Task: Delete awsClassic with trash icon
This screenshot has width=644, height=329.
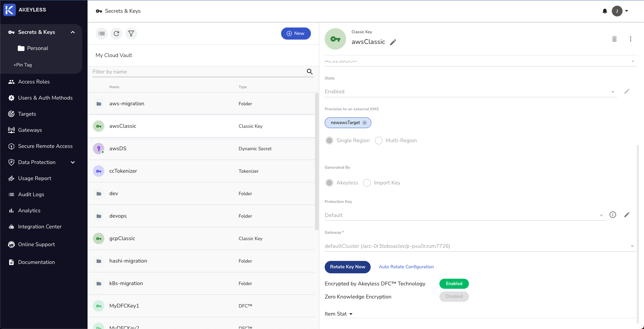Action: pos(614,39)
